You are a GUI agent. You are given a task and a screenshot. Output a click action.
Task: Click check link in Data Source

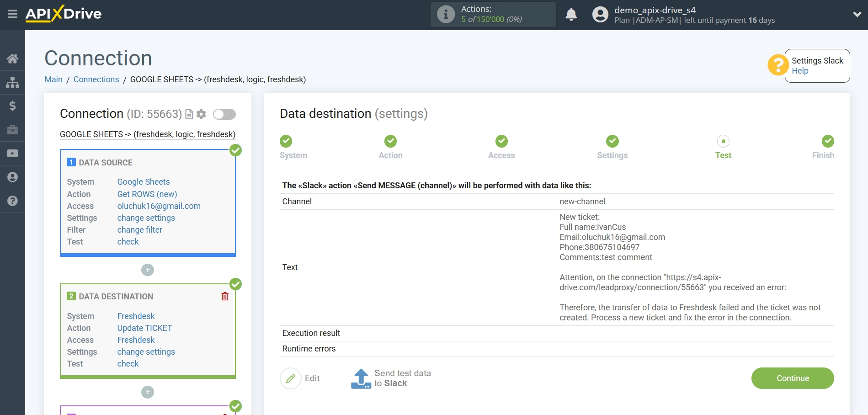coord(128,242)
